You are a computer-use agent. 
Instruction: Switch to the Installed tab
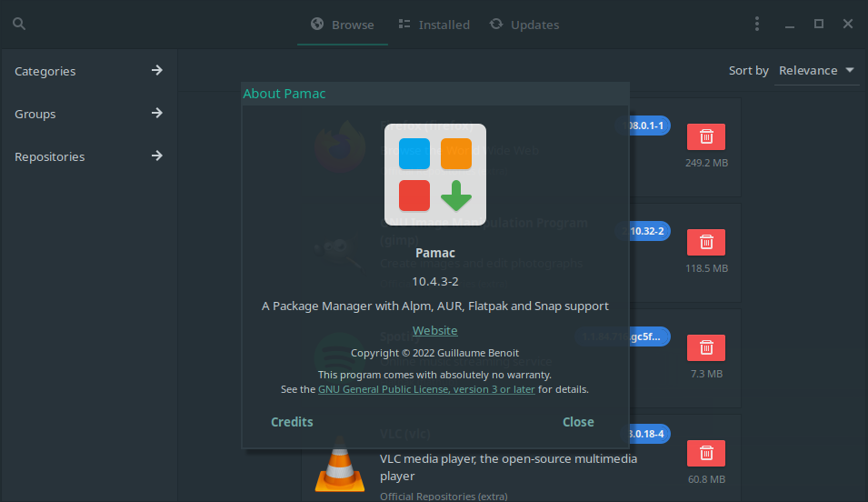point(434,25)
